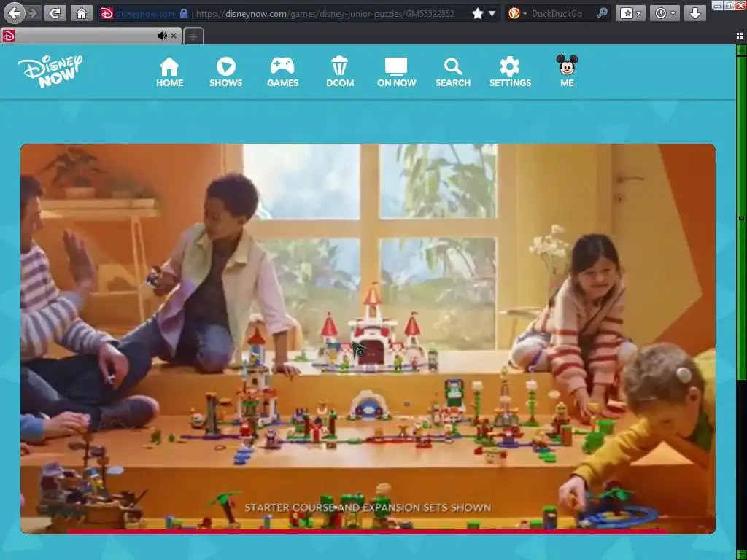
Task: Click the LEGO advertisement video
Action: point(368,338)
